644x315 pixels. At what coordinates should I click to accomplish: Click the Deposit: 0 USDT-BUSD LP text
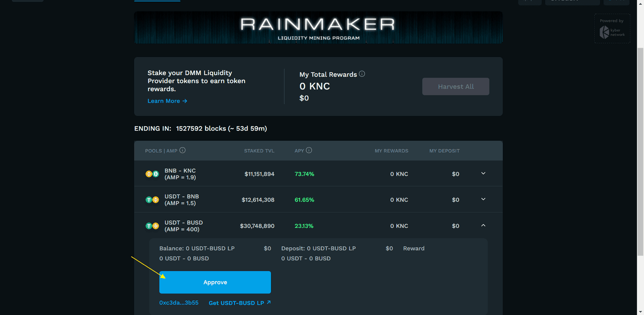[319, 248]
